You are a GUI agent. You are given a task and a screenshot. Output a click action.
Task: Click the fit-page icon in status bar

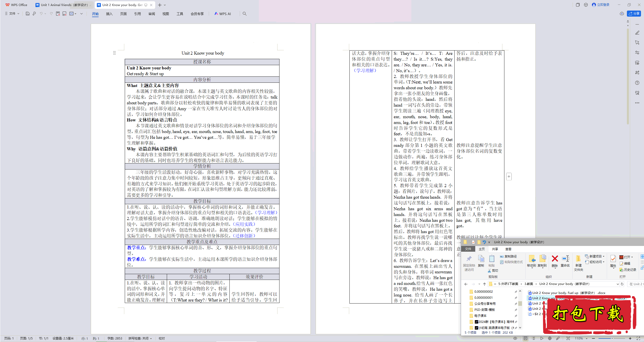point(568,338)
